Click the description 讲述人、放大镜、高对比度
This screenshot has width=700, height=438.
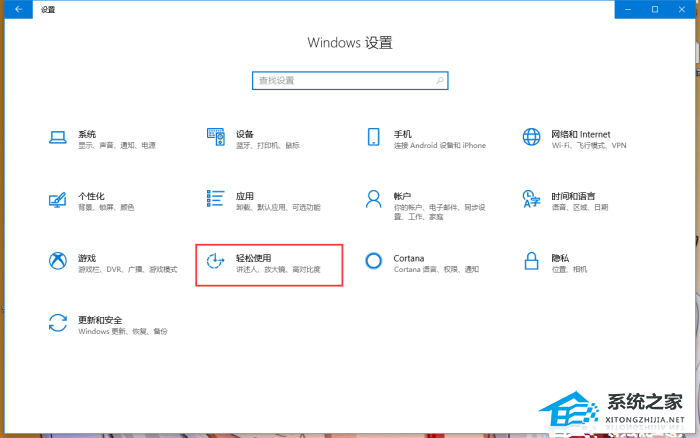[x=278, y=269]
